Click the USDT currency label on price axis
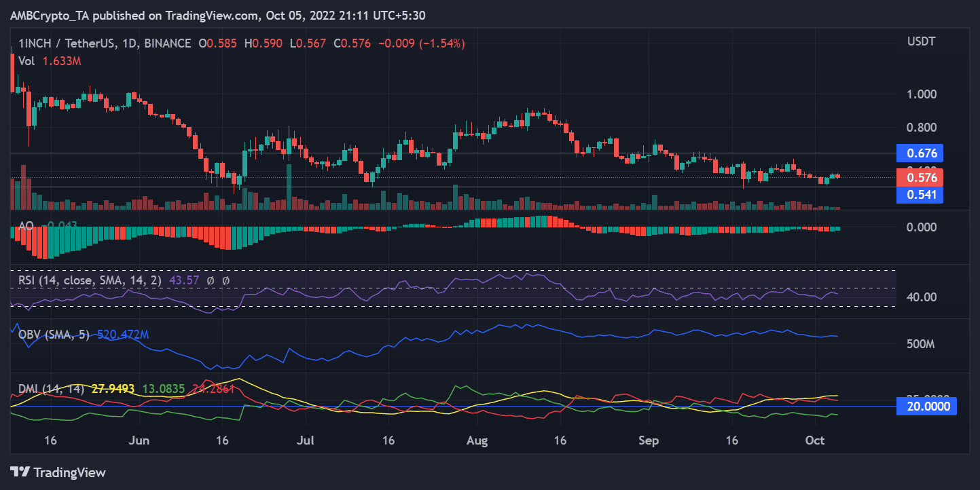980x490 pixels. click(x=922, y=41)
